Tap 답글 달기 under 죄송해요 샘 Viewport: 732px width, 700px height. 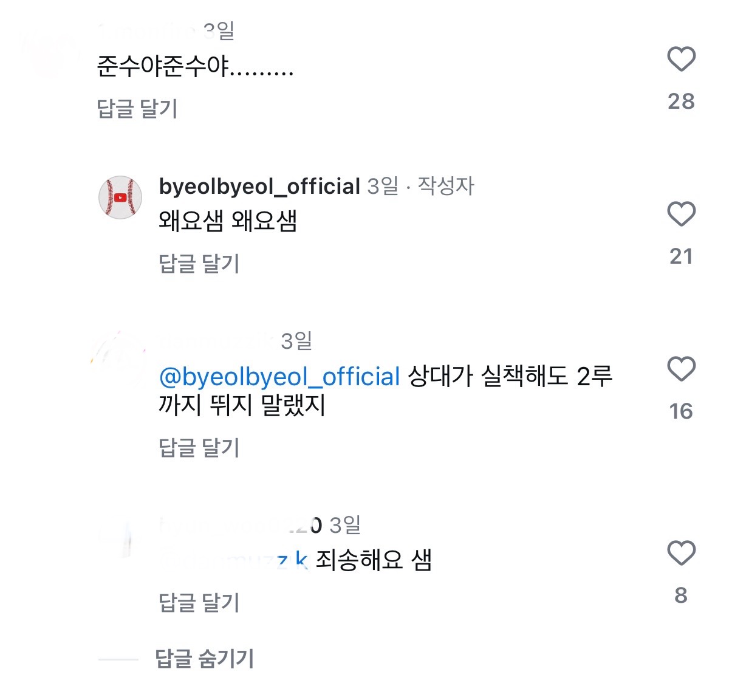(199, 603)
